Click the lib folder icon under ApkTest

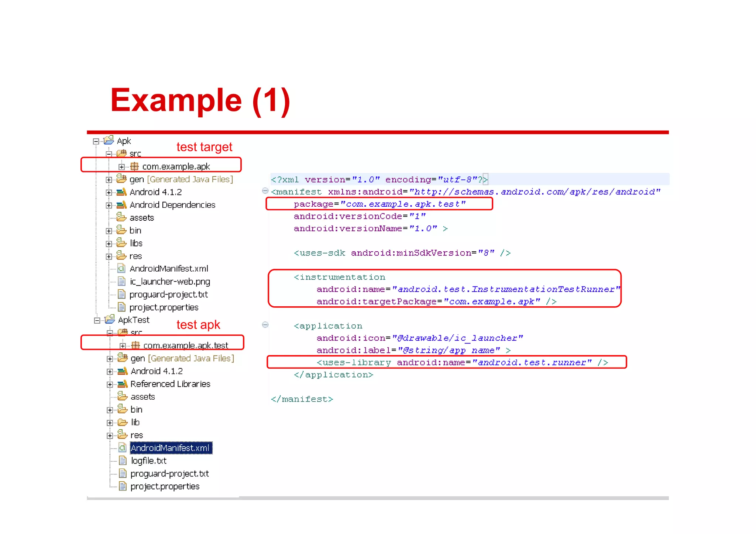(123, 423)
